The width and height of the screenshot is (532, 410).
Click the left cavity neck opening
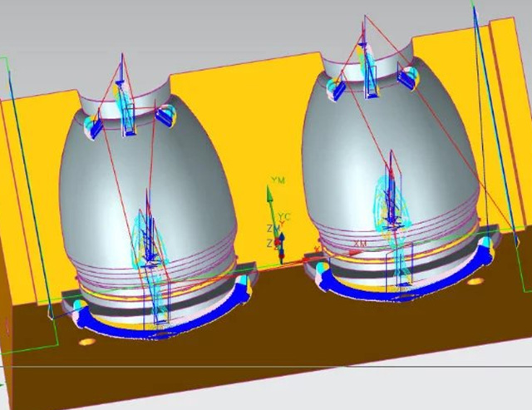click(x=133, y=91)
